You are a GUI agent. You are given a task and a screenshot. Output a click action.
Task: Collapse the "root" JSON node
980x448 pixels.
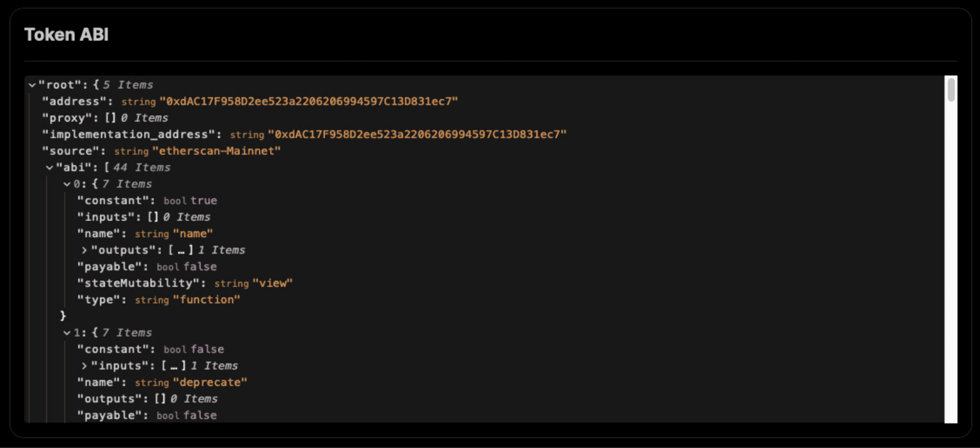(x=32, y=85)
